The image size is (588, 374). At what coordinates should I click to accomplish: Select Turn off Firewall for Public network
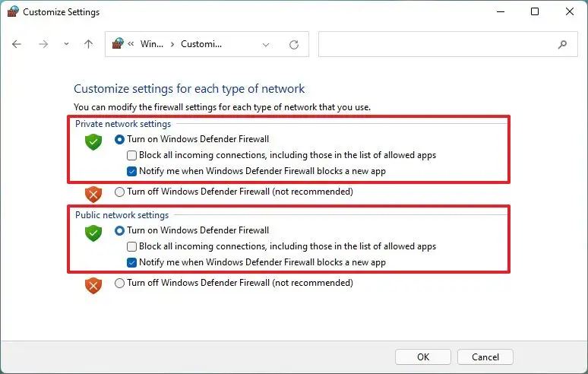coord(119,283)
